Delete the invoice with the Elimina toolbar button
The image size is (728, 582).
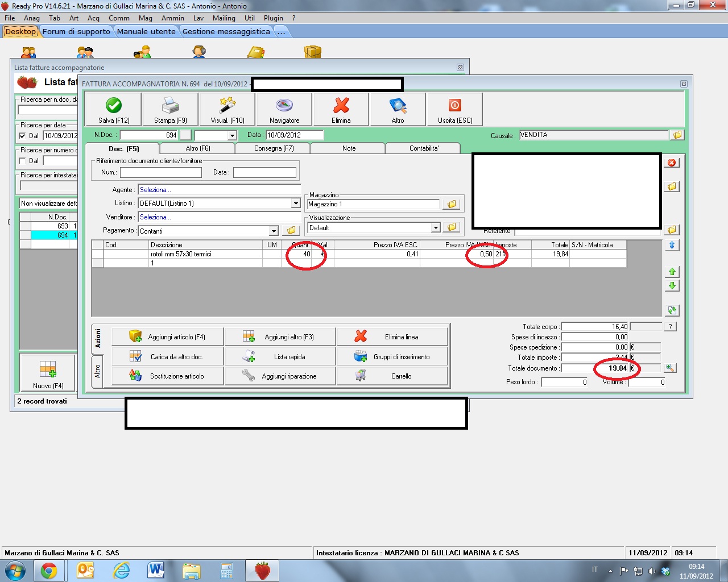[341, 109]
